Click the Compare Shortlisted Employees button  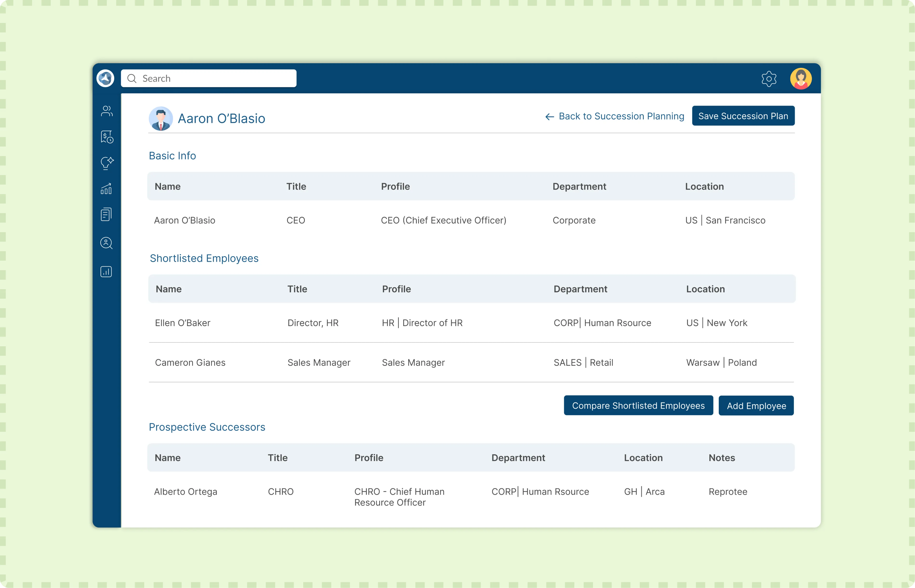point(638,405)
